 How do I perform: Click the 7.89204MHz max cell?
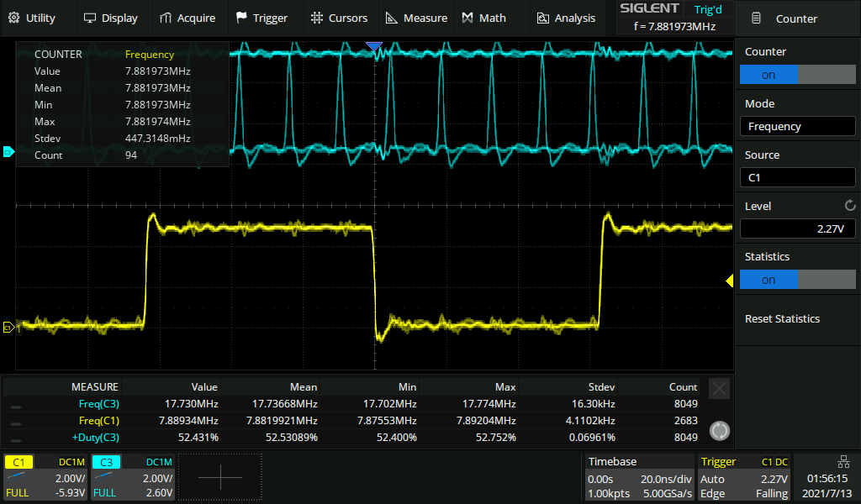pos(487,421)
